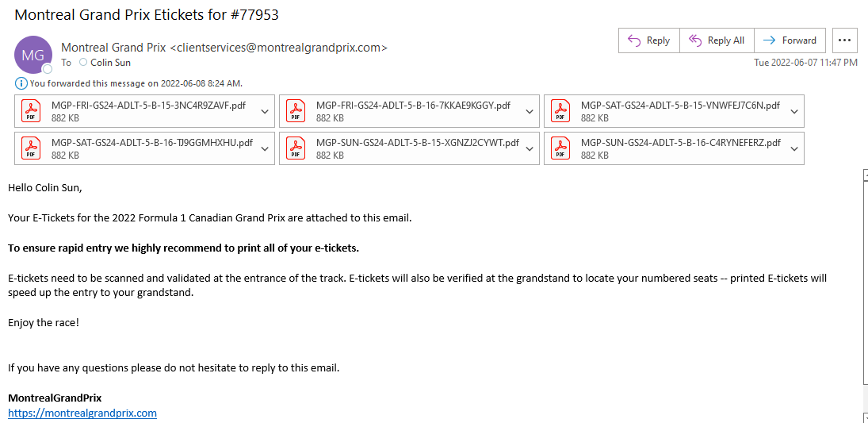Open the montrealgrandprix.com link

pos(82,413)
